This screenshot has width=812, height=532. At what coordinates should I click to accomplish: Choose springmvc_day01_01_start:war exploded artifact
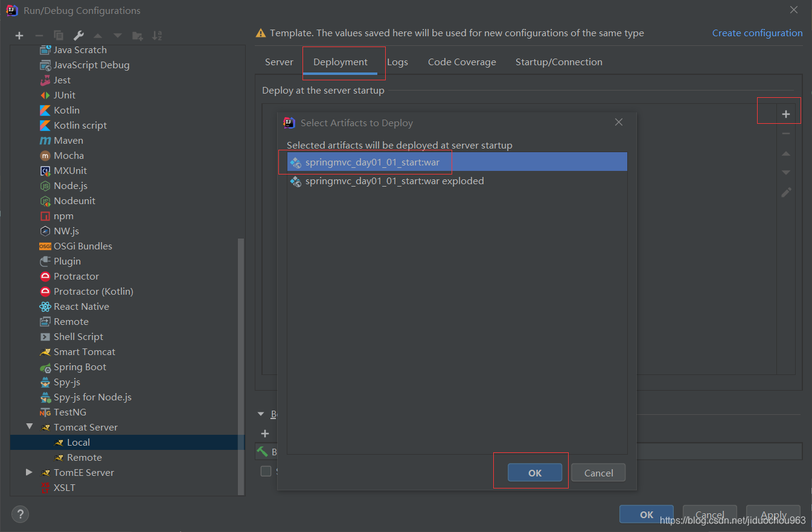[x=457, y=181]
